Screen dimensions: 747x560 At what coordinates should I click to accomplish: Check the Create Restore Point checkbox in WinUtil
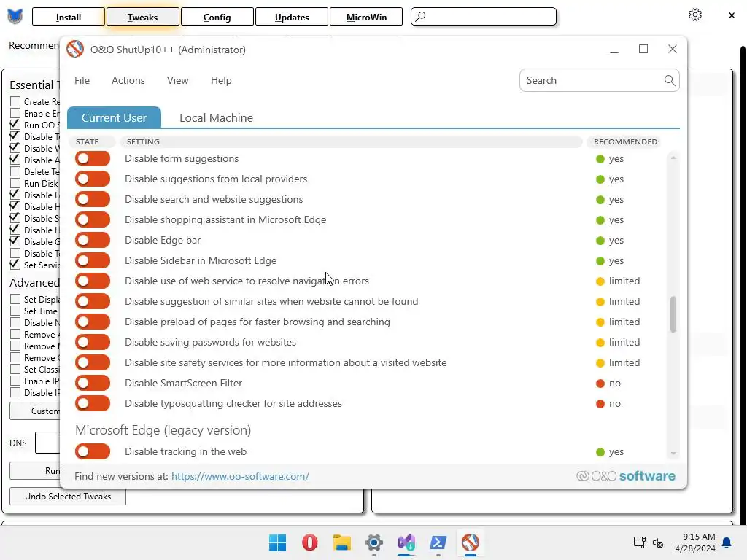pyautogui.click(x=15, y=101)
